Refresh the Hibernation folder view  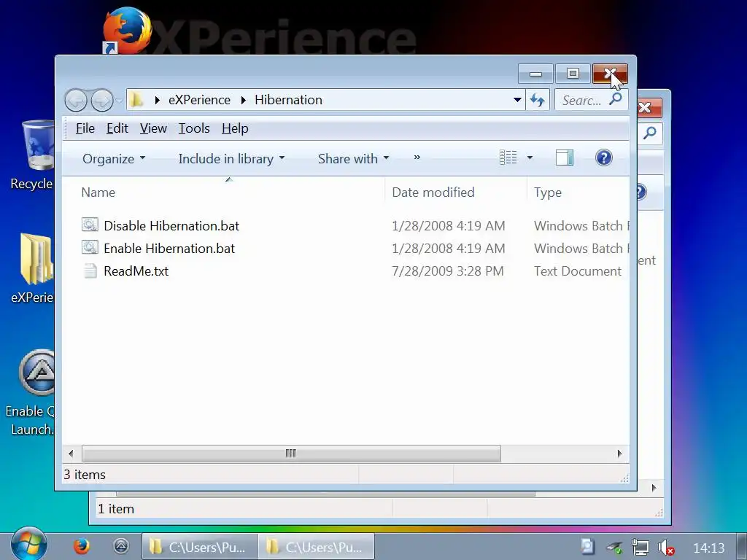(538, 100)
